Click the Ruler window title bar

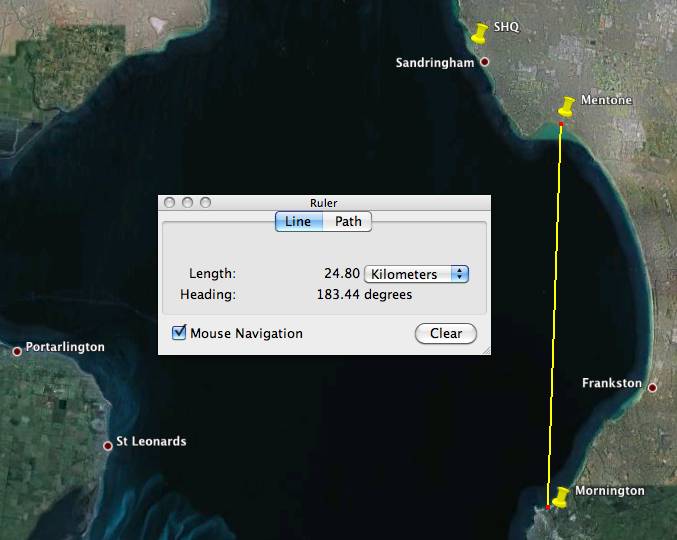[325, 202]
